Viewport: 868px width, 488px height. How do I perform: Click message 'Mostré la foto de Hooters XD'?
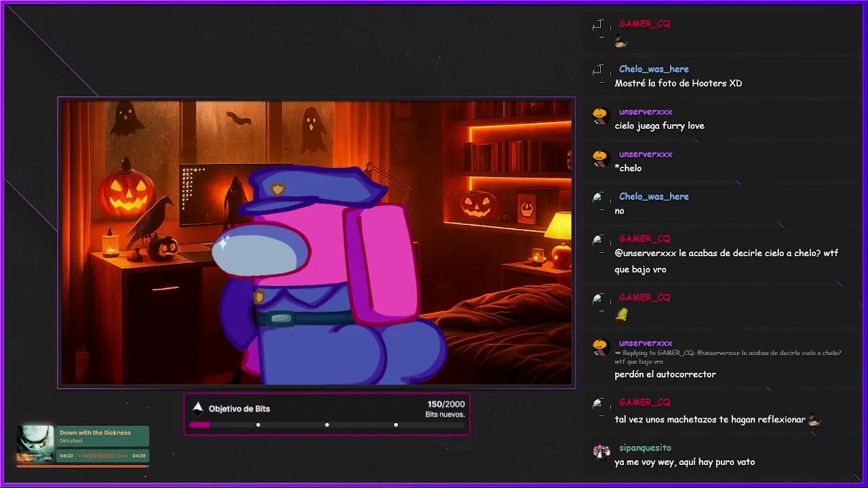(x=678, y=83)
